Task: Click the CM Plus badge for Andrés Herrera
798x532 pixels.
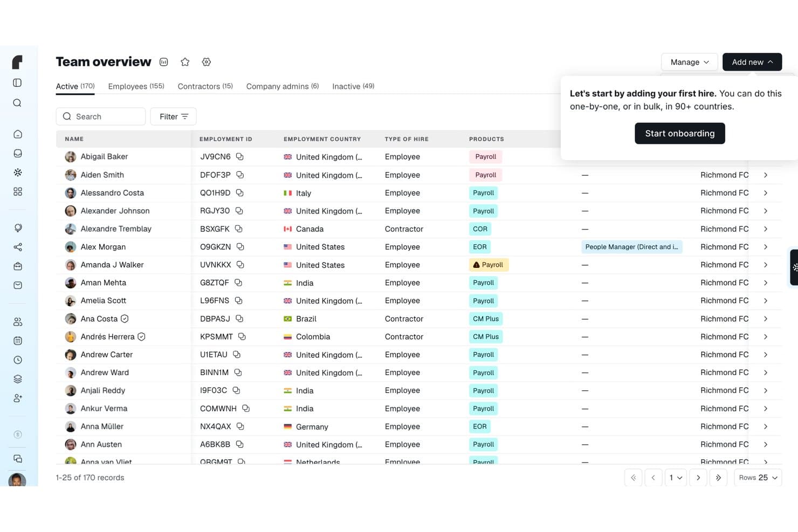Action: click(486, 337)
